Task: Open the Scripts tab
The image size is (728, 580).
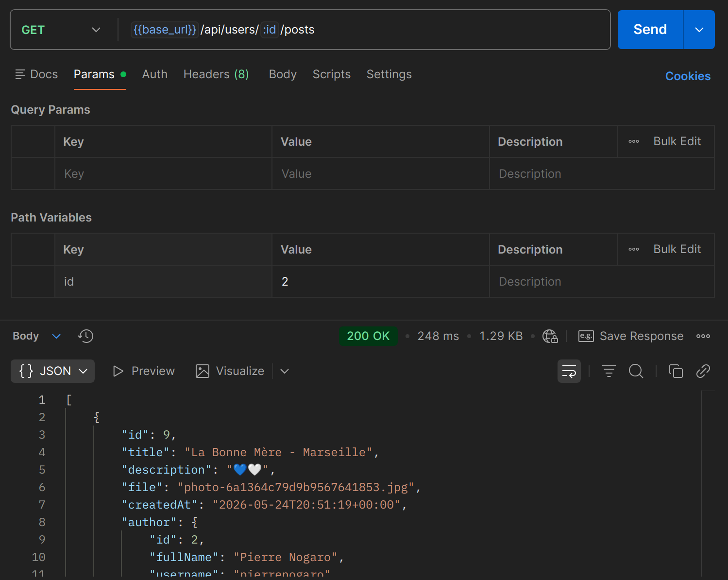Action: click(331, 74)
